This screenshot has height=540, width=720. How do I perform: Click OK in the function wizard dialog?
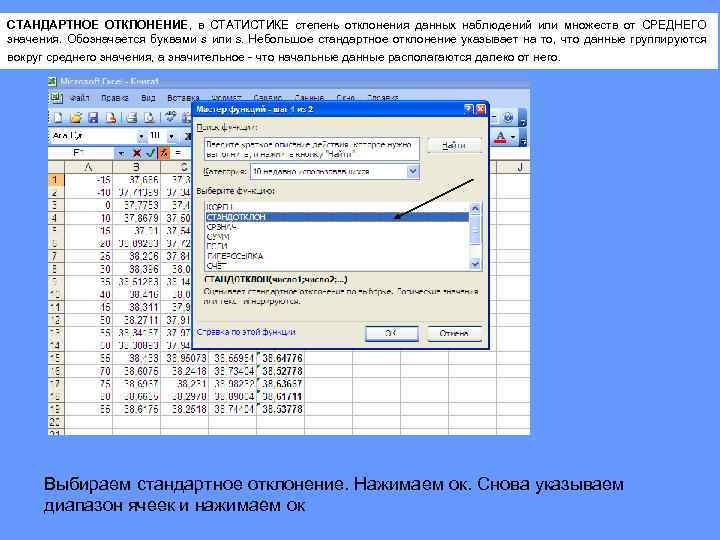(x=392, y=333)
